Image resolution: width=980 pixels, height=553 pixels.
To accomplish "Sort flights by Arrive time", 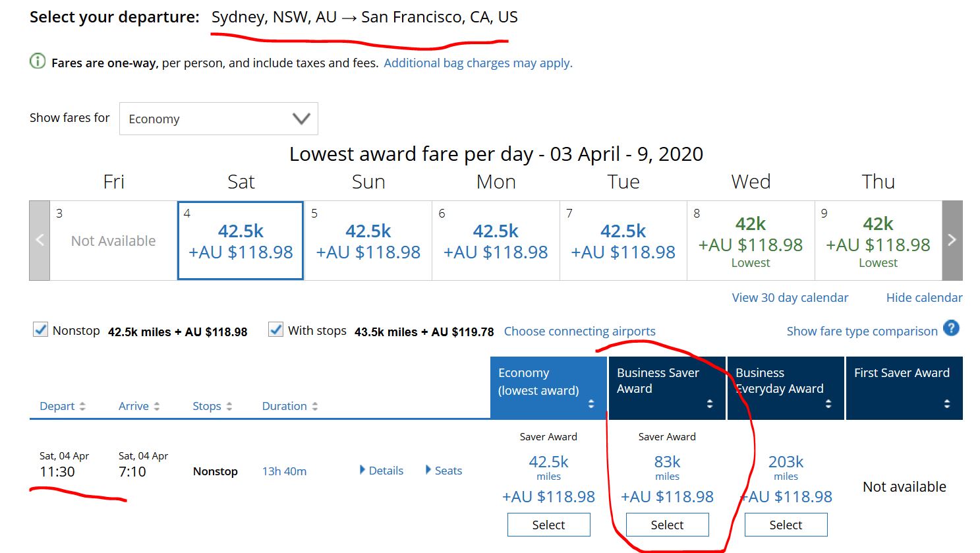I will coord(138,406).
